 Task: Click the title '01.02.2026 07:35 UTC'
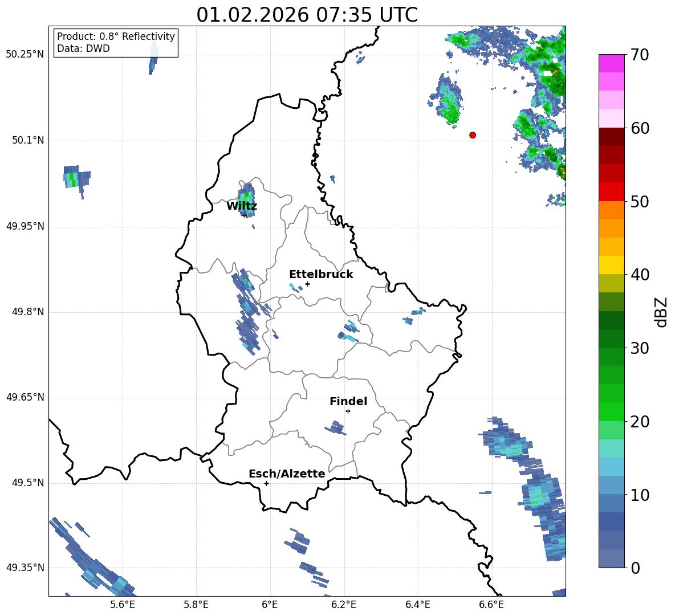coord(307,15)
